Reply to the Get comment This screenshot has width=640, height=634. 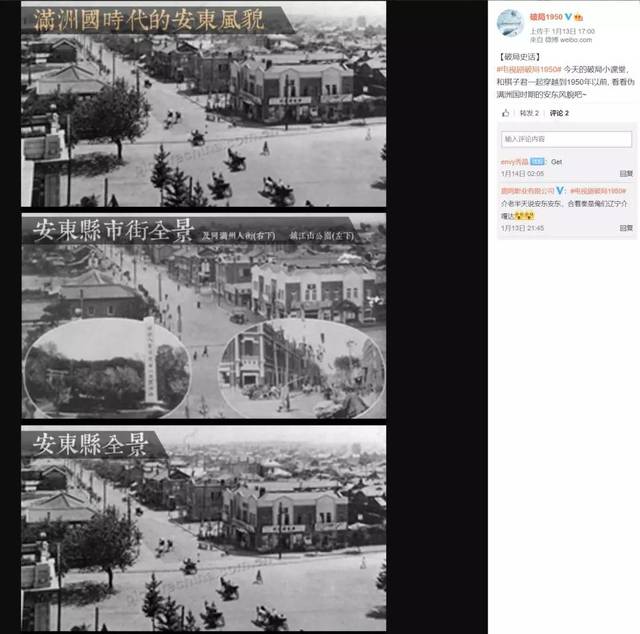pos(626,174)
